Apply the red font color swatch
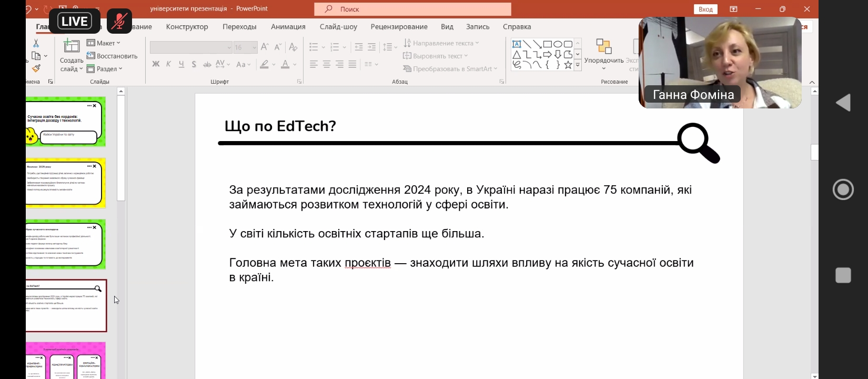868x379 pixels. coord(285,64)
